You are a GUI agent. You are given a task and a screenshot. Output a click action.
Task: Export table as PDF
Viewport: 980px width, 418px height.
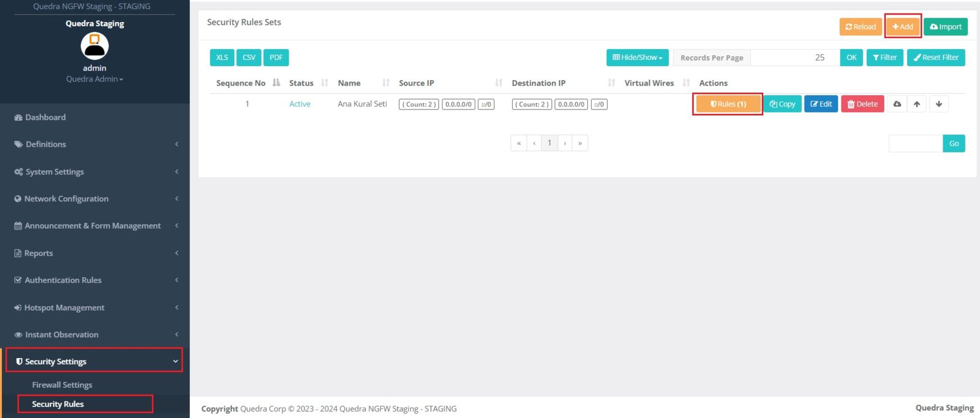click(276, 58)
